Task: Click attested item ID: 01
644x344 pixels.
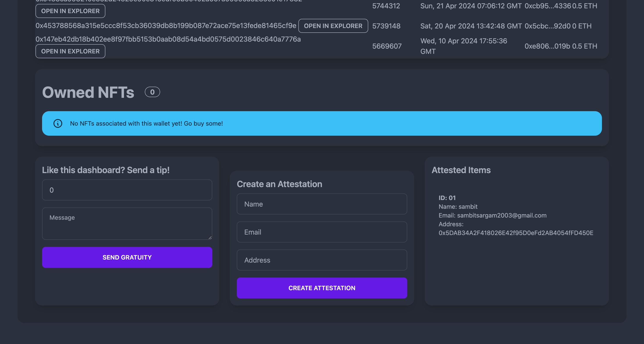Action: click(x=447, y=198)
